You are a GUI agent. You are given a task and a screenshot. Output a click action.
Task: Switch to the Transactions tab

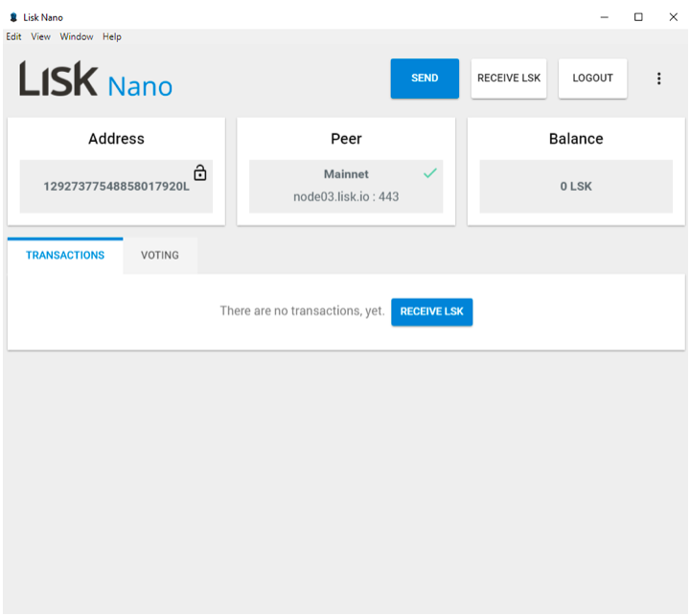pyautogui.click(x=65, y=255)
